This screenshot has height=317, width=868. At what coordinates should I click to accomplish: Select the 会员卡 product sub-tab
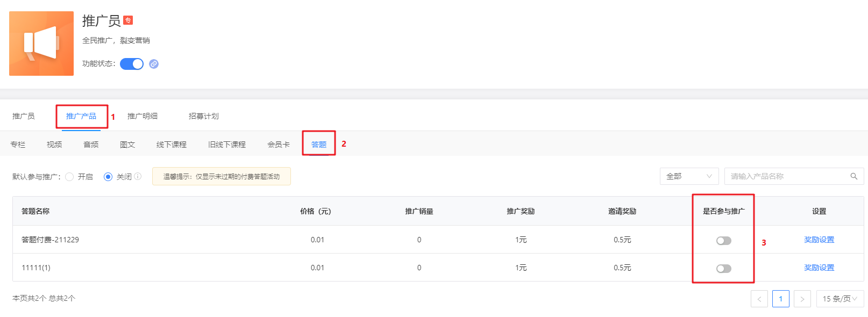pyautogui.click(x=279, y=145)
